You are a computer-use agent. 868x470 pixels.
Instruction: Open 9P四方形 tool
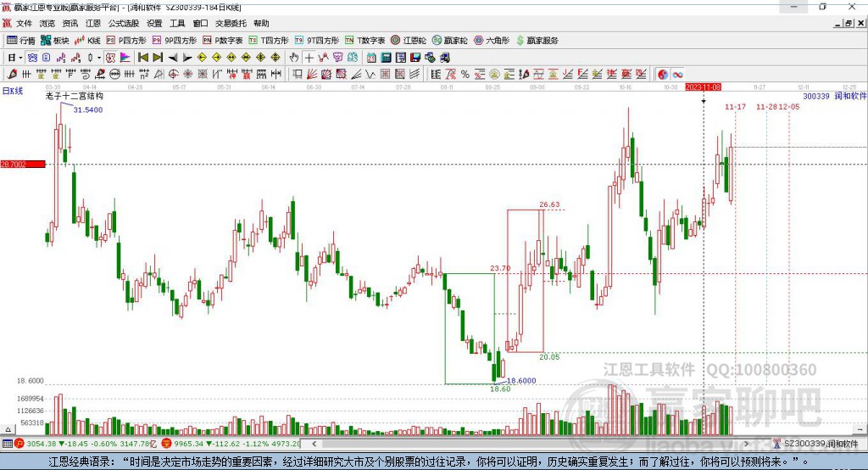[175, 41]
